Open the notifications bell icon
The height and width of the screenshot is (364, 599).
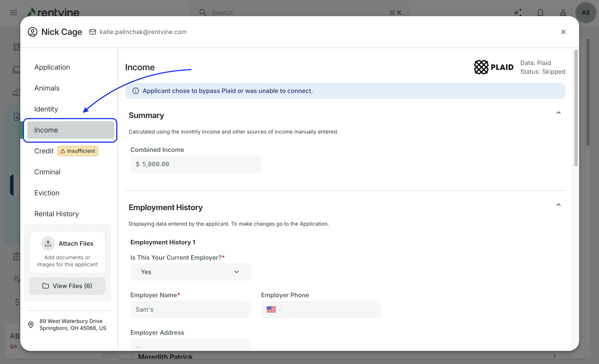pos(540,13)
